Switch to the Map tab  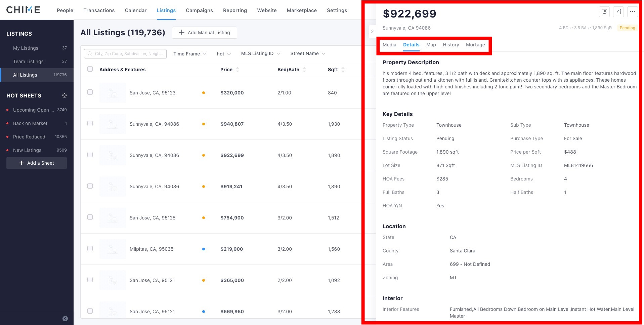(431, 45)
